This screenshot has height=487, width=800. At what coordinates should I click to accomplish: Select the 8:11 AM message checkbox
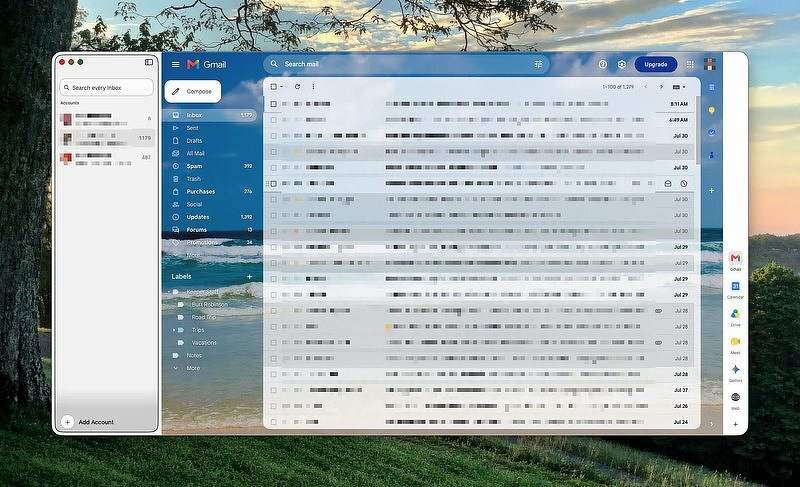click(273, 104)
